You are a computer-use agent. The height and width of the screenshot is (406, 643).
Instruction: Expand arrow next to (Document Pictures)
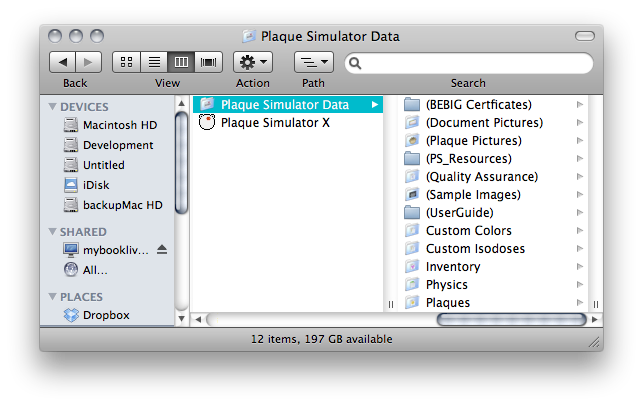click(x=580, y=123)
